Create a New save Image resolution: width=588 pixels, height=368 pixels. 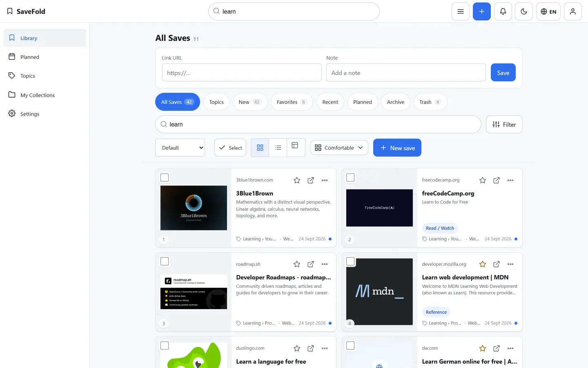[x=397, y=148]
